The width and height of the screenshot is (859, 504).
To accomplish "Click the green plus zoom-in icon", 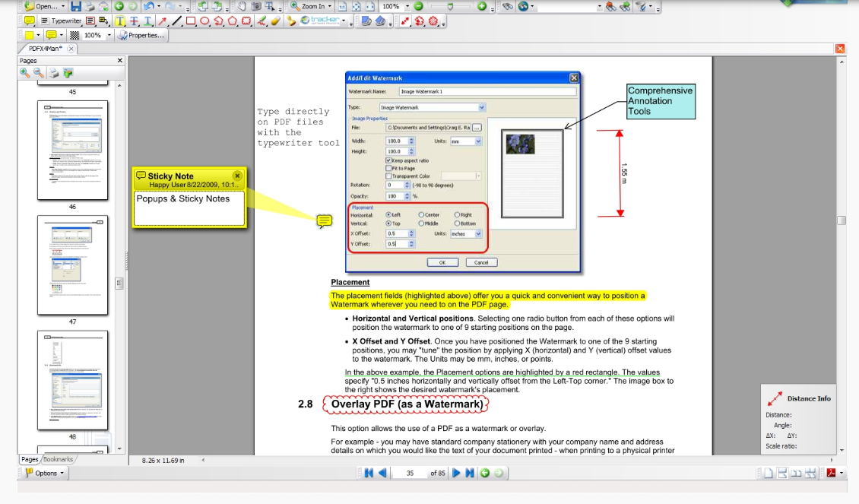I will point(482,6).
